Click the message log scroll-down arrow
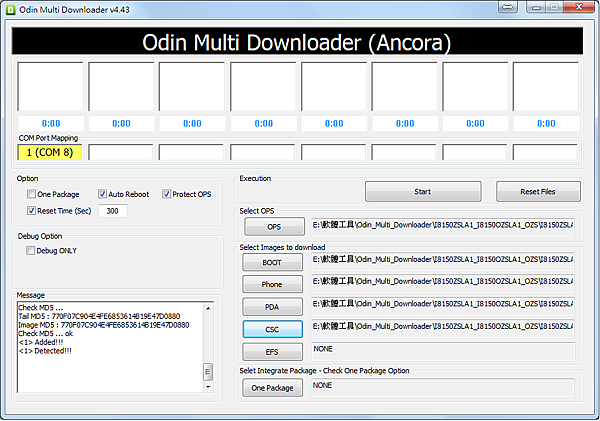Viewport: 600px width, 421px height. coord(208,387)
